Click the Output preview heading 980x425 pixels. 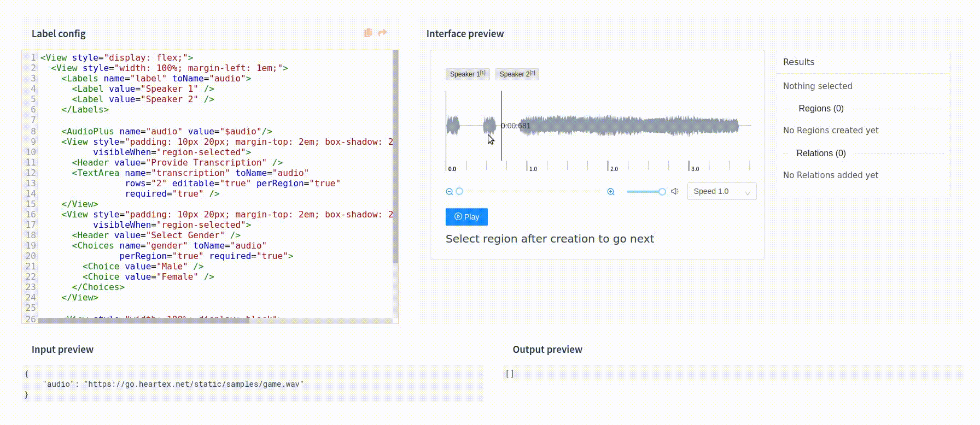pos(547,349)
